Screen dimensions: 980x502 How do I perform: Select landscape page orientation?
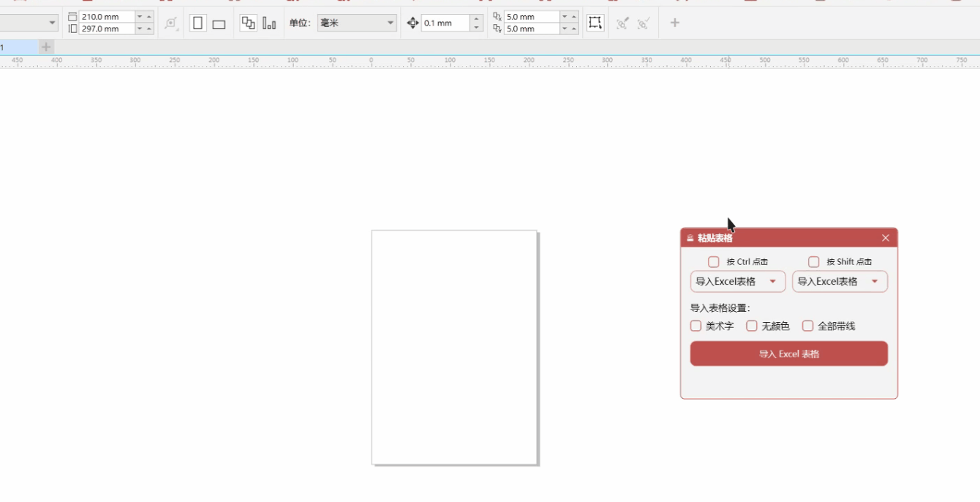[219, 24]
